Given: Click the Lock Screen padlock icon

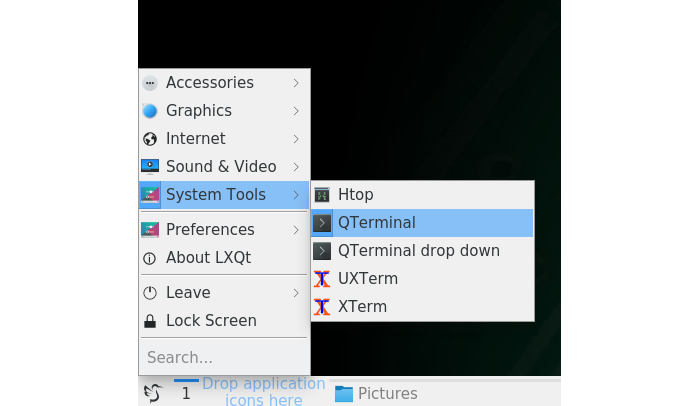Looking at the screenshot, I should click(x=150, y=321).
